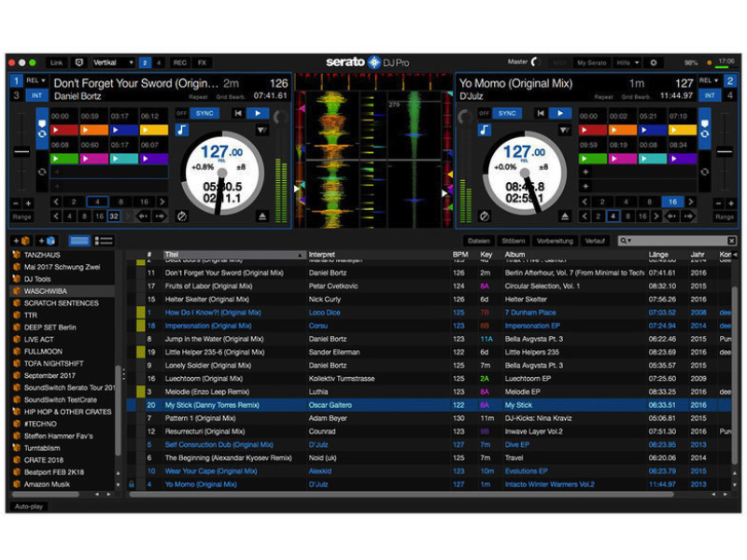Open the Dateien tab

pos(479,241)
